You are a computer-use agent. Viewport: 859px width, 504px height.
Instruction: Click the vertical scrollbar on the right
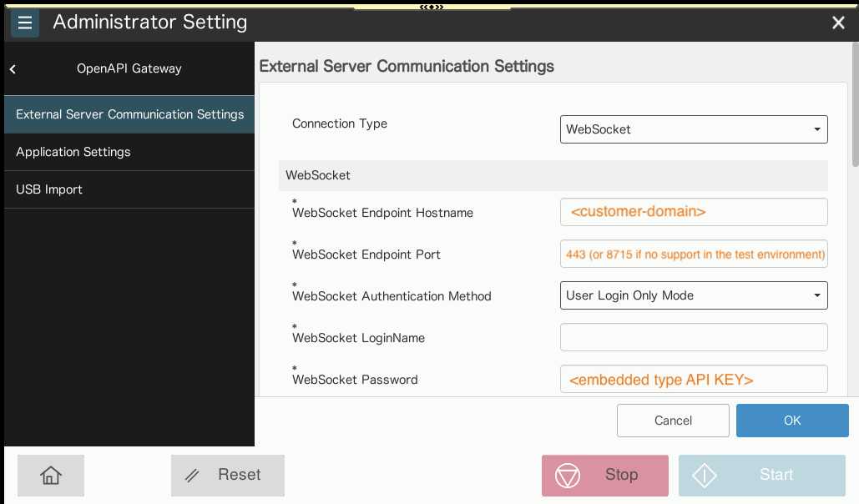854,108
